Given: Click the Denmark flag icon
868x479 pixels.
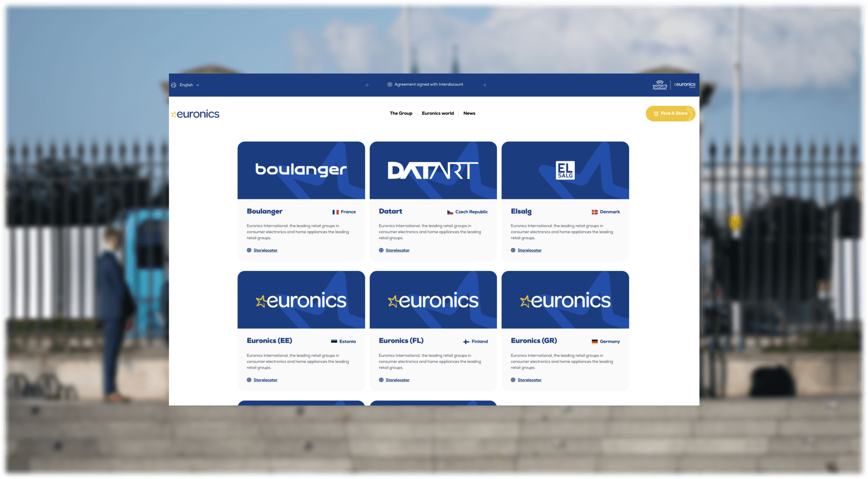Looking at the screenshot, I should tap(595, 212).
